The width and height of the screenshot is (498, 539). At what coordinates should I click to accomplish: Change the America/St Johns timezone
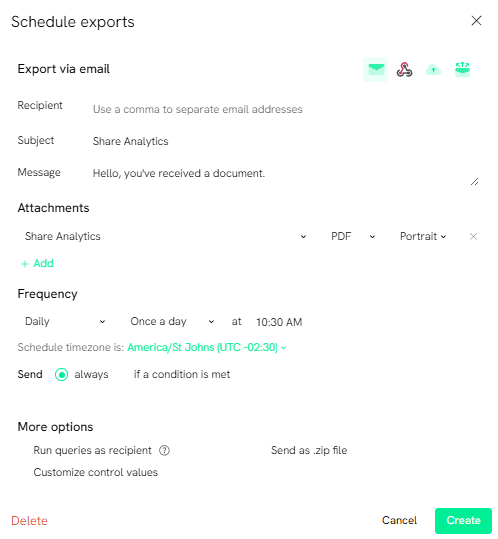pos(207,348)
